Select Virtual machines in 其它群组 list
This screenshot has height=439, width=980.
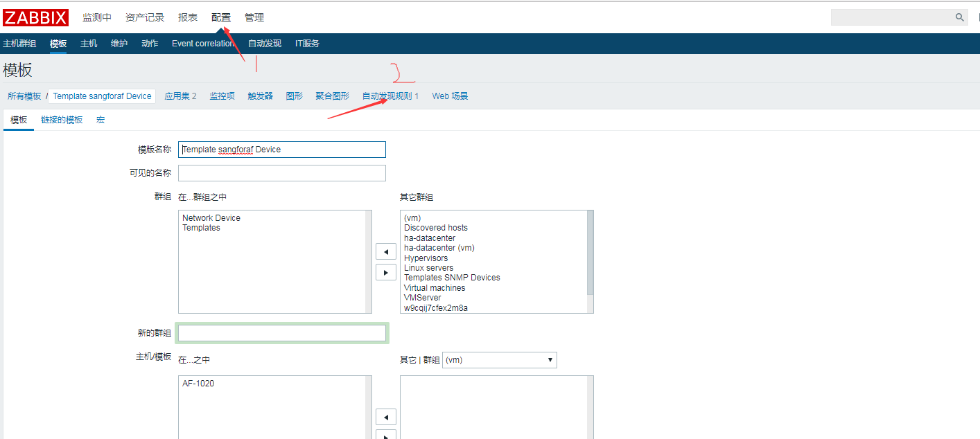pos(435,288)
